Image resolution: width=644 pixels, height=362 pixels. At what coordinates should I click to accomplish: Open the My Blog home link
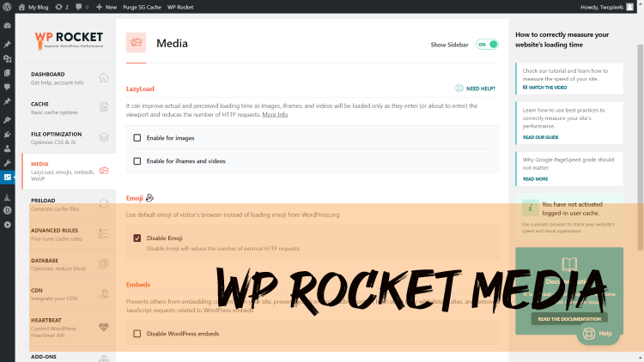coord(33,7)
